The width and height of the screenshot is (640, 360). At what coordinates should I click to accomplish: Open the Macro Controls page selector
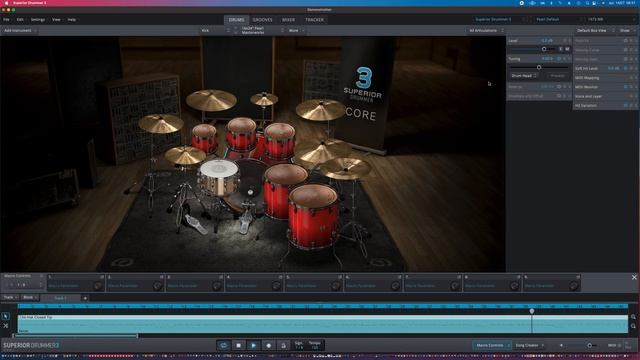click(24, 285)
